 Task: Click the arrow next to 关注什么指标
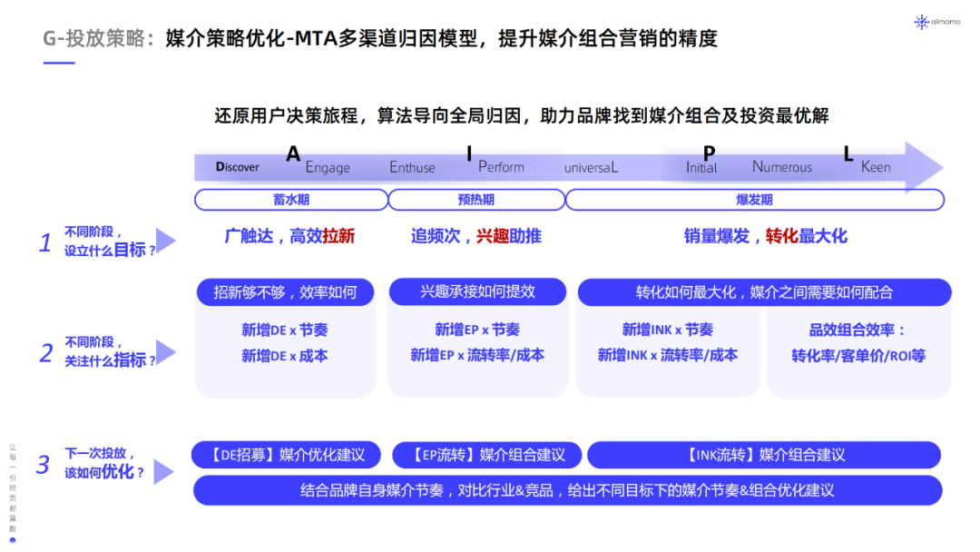(166, 352)
